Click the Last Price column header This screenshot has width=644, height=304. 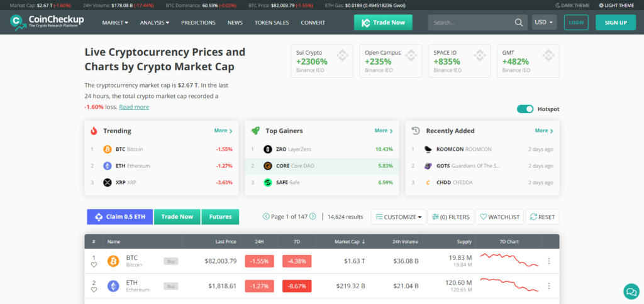226,242
